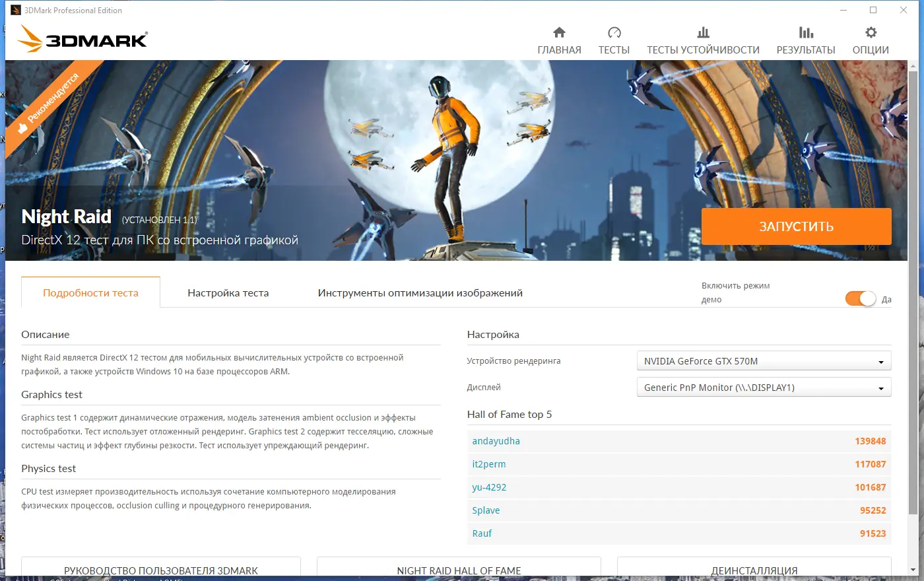Click the score 139848
Image resolution: width=924 pixels, height=581 pixels.
click(x=871, y=441)
